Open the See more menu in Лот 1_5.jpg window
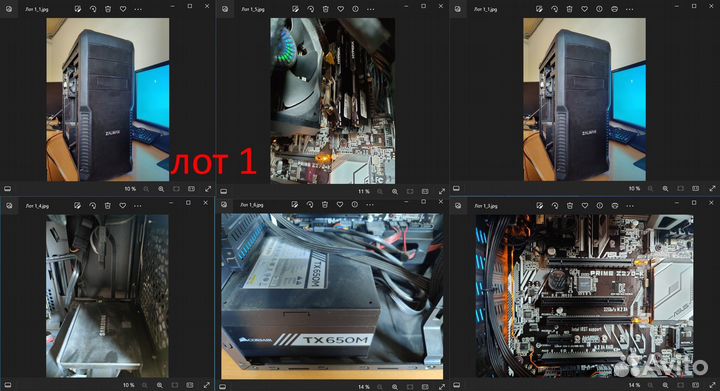Screen dimensions: 720x391 [x=371, y=9]
